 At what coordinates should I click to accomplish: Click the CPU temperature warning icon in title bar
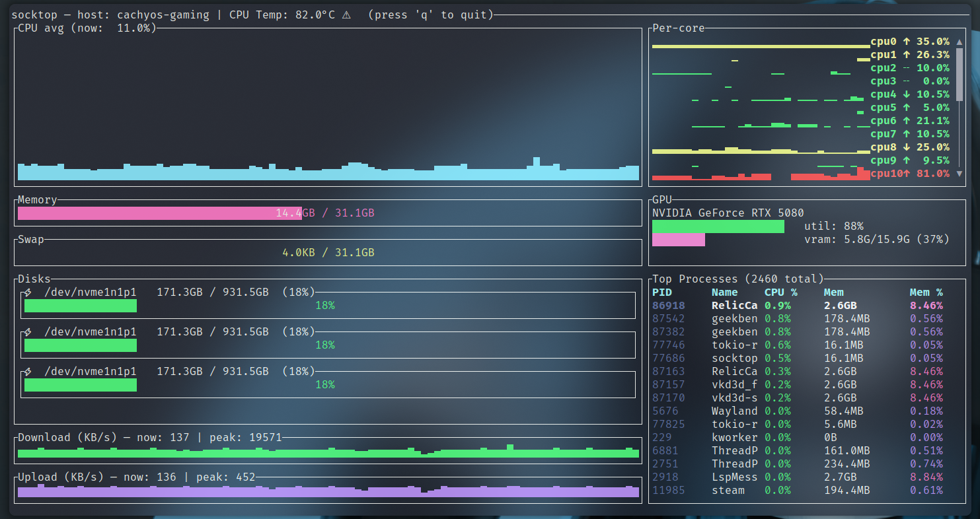[346, 14]
